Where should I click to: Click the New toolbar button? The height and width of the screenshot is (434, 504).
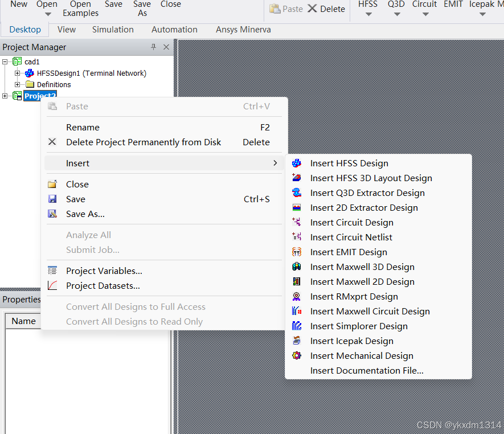pos(19,5)
